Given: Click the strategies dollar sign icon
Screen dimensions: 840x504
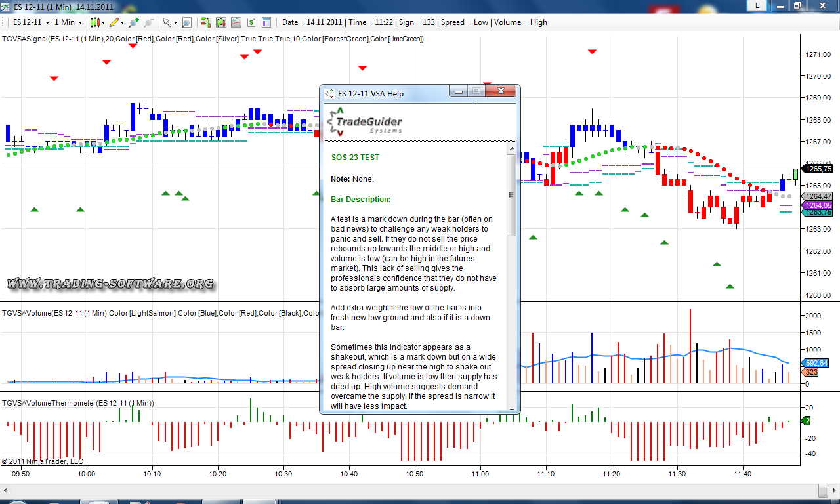Looking at the screenshot, I should click(x=251, y=22).
